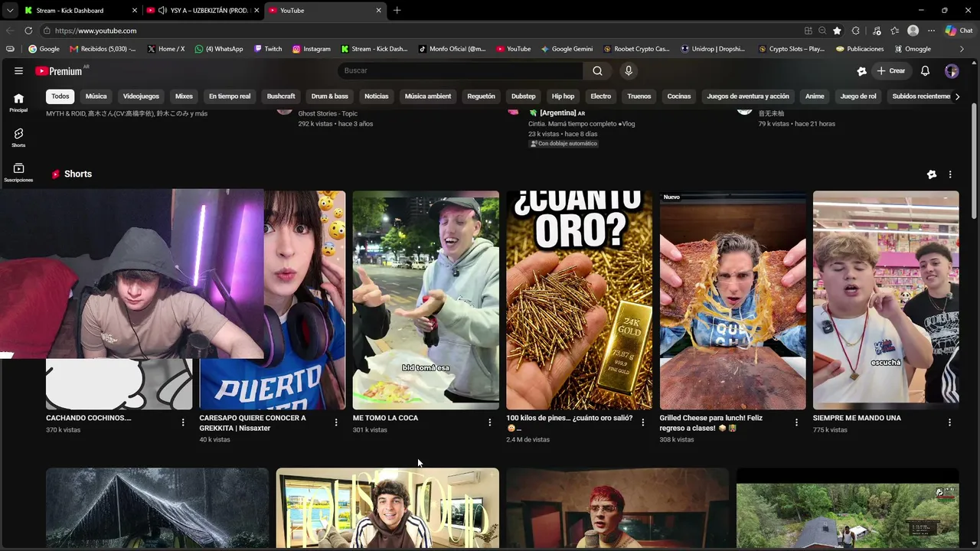Toggle the favorite star for this page
The image size is (980, 551).
click(837, 31)
